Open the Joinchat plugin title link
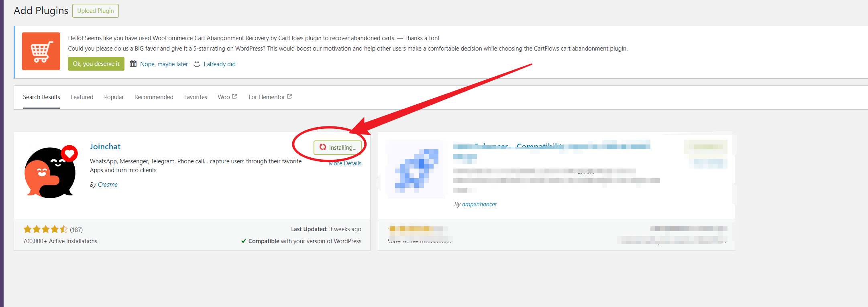Screen dimensions: 868x307 coord(105,146)
